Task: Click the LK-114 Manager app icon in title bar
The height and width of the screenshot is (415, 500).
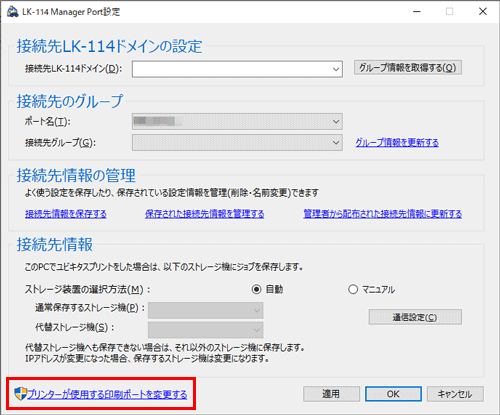Action: pyautogui.click(x=13, y=12)
